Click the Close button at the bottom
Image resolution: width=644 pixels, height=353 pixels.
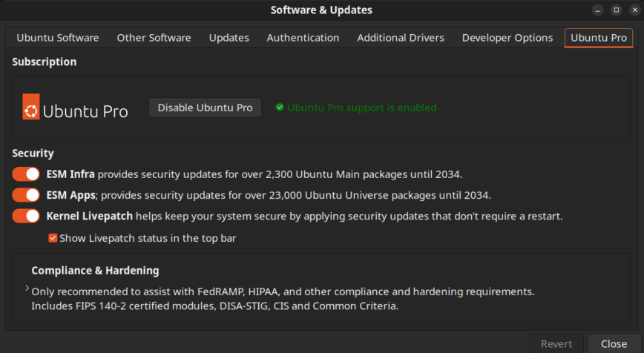click(x=614, y=343)
